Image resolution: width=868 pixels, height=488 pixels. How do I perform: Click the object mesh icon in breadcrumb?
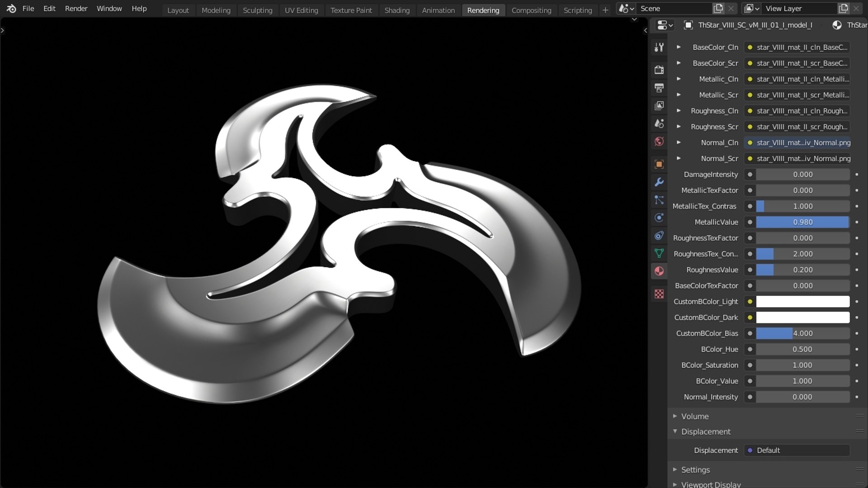tap(688, 25)
